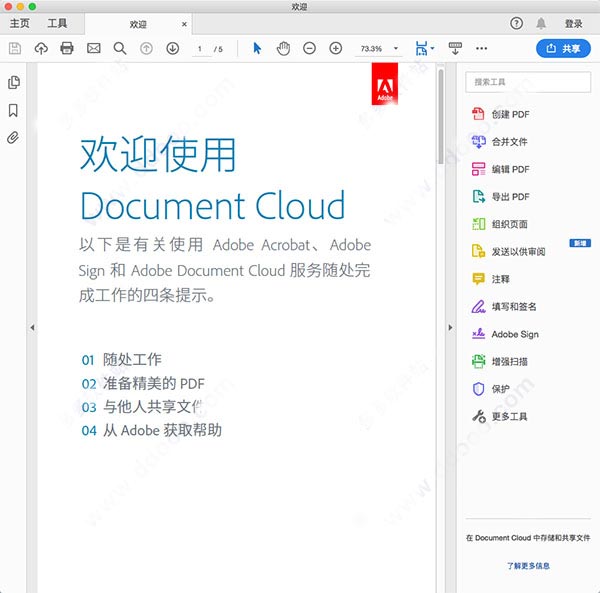The width and height of the screenshot is (600, 593).
Task: Click the 搜索工具 search field
Action: (x=528, y=82)
